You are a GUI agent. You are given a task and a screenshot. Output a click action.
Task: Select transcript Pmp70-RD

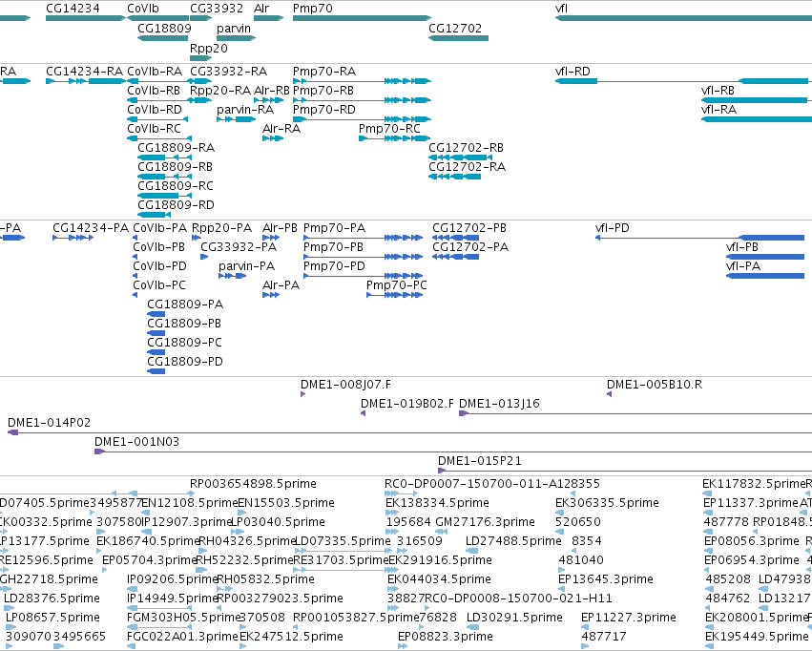[324, 110]
